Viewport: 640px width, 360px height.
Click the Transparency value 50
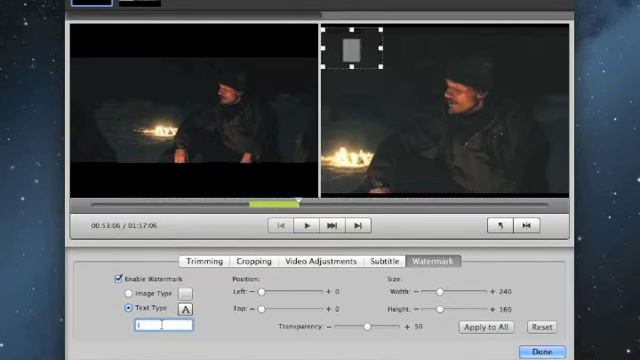tap(418, 327)
